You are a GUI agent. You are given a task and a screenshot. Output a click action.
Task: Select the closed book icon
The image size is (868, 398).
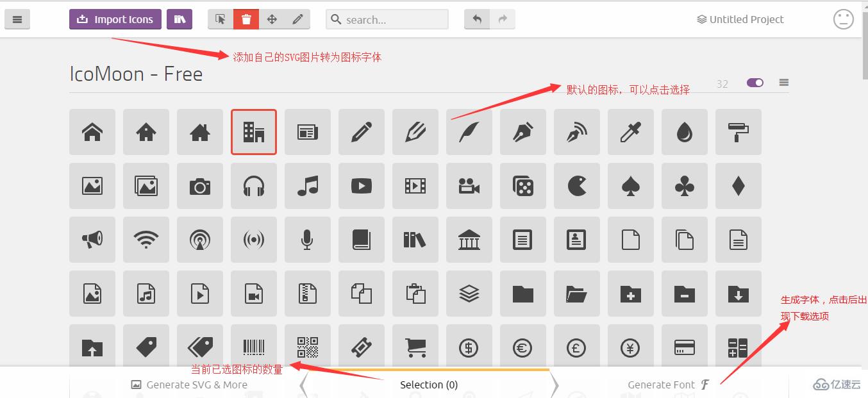[x=362, y=240]
